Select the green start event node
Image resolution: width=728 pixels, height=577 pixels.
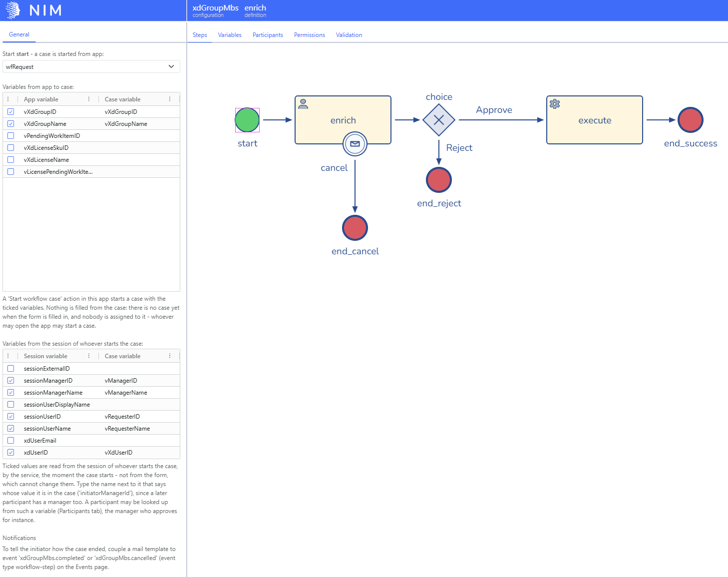click(x=247, y=120)
